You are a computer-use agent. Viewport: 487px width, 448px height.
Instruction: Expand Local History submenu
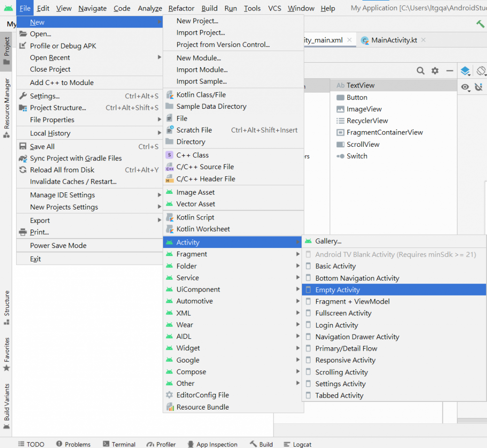point(90,133)
